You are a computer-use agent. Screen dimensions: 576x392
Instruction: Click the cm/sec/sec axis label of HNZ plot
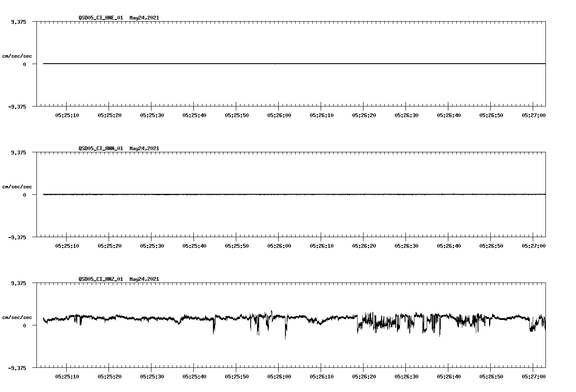(x=17, y=316)
